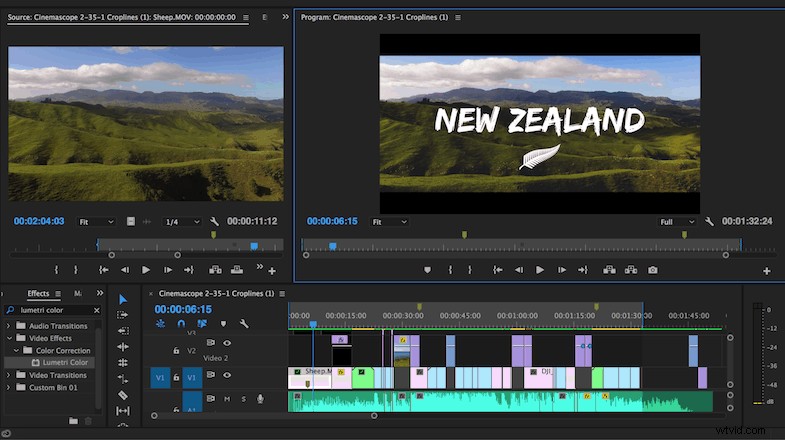Open Source monitor 1/4 resolution dropdown
Viewport: 785px width, 440px height.
point(182,222)
